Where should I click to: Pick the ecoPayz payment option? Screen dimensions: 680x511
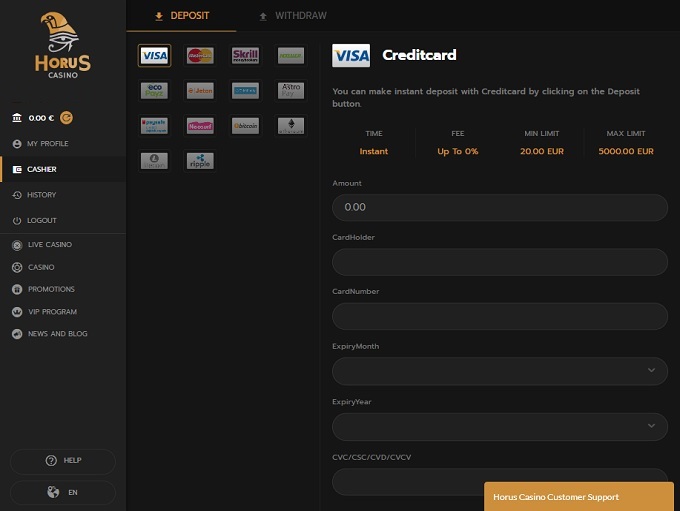[154, 91]
